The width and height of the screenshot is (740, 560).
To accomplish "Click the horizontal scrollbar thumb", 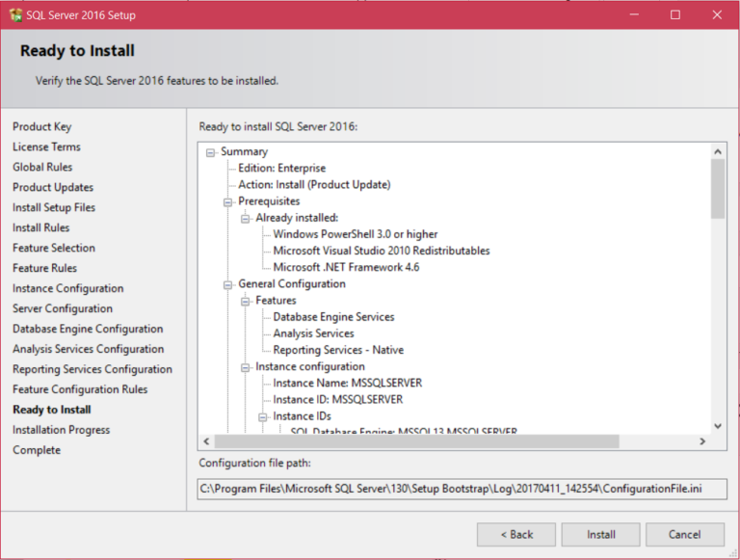I will [x=416, y=441].
